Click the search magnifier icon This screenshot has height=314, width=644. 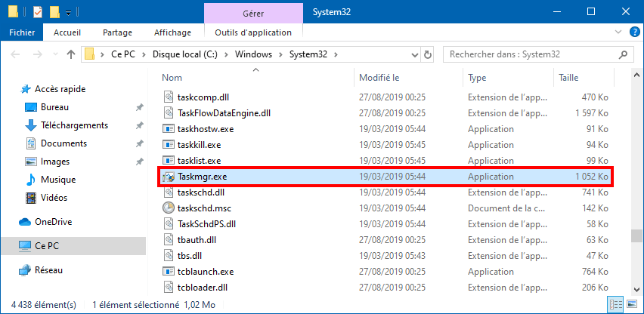pos(624,54)
